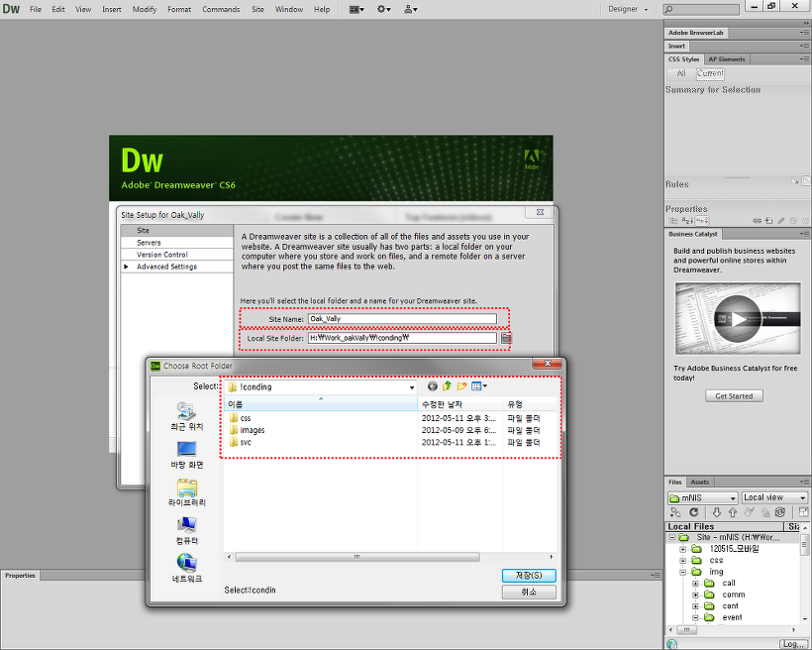
Task: Open the Commands menu
Action: (x=221, y=9)
